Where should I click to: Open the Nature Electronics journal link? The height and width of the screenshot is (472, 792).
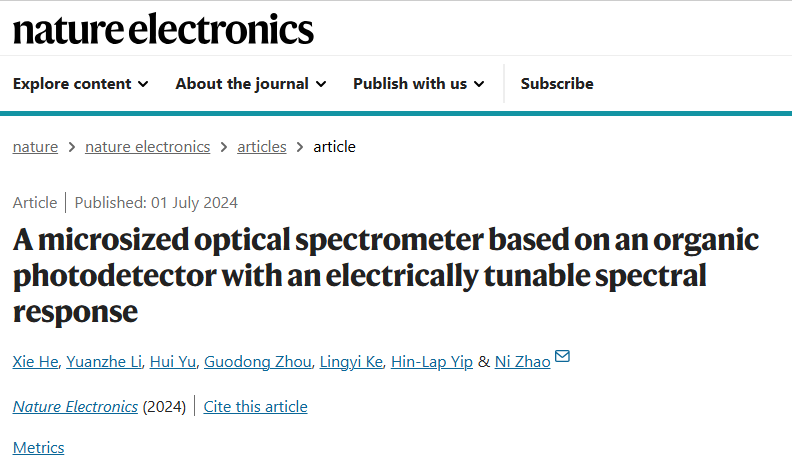pos(75,407)
